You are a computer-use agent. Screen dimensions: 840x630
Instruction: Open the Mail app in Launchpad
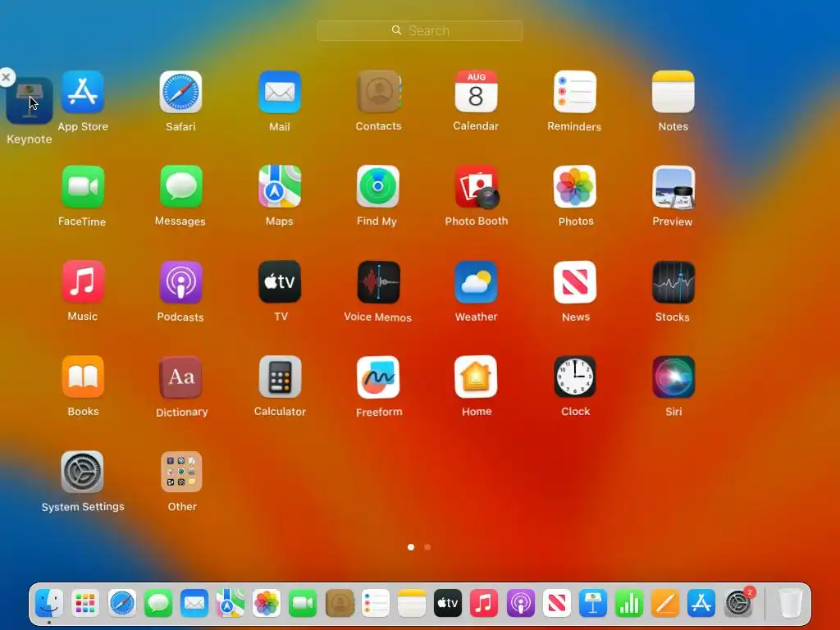coord(280,92)
